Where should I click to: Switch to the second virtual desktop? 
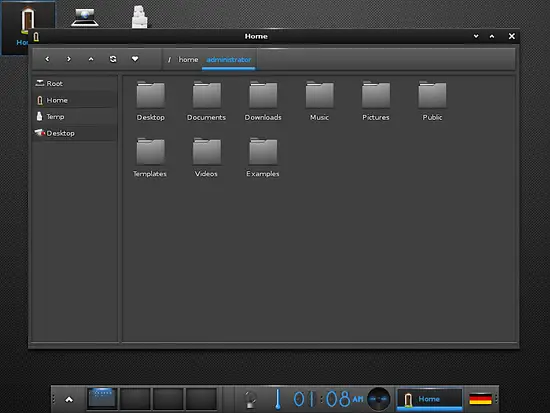(135, 399)
